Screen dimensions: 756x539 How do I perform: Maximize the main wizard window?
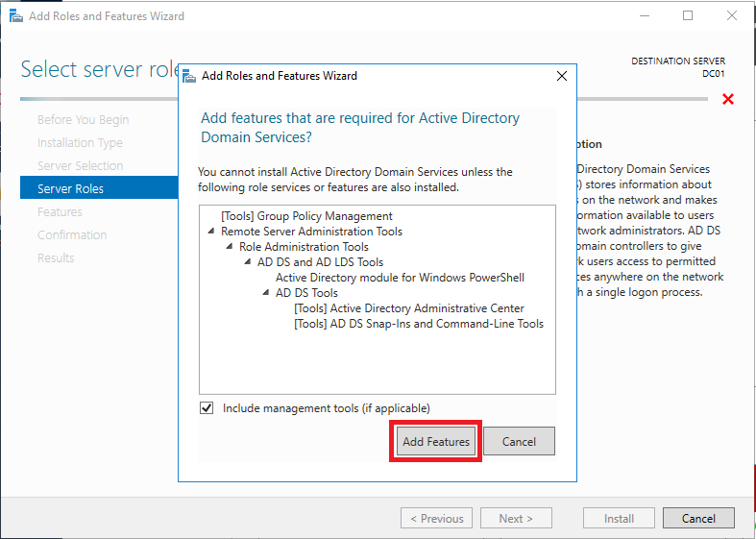(688, 16)
